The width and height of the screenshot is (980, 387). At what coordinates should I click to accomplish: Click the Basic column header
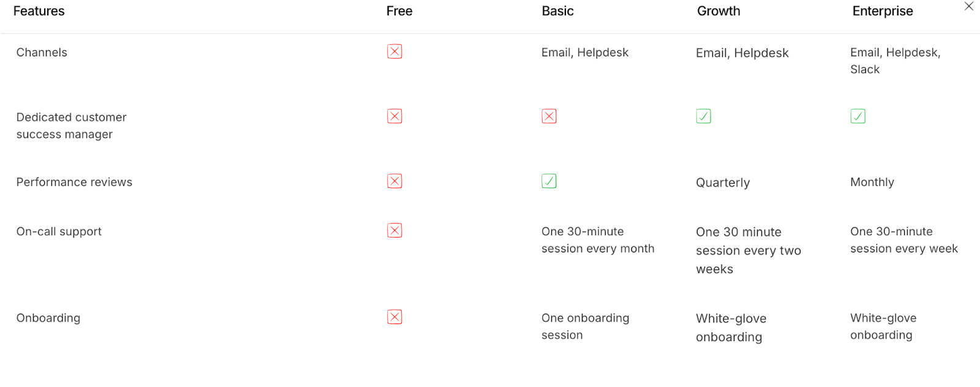tap(557, 10)
